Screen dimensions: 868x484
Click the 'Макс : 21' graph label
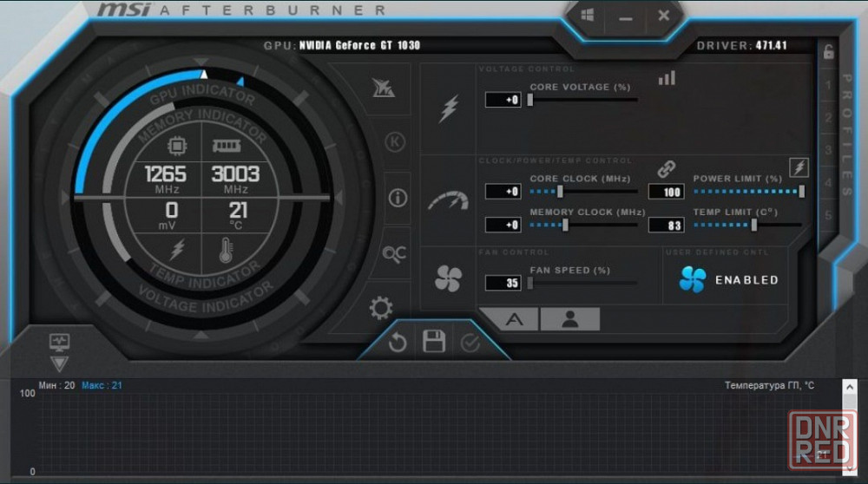(x=102, y=385)
